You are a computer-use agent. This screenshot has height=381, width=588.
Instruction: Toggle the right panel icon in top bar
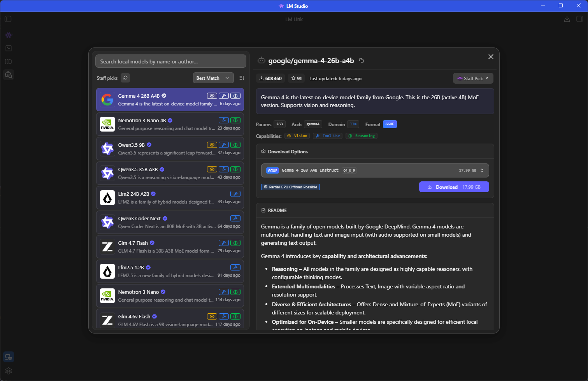(x=579, y=19)
